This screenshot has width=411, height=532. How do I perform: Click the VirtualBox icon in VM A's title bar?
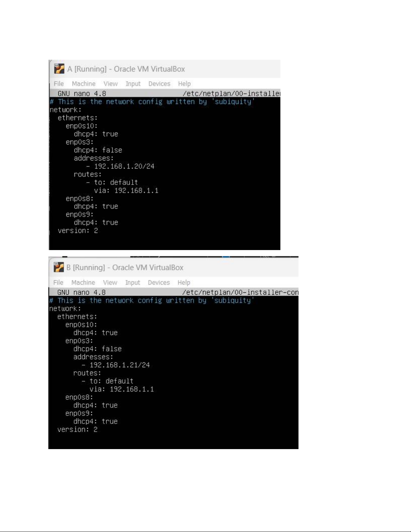pos(59,68)
